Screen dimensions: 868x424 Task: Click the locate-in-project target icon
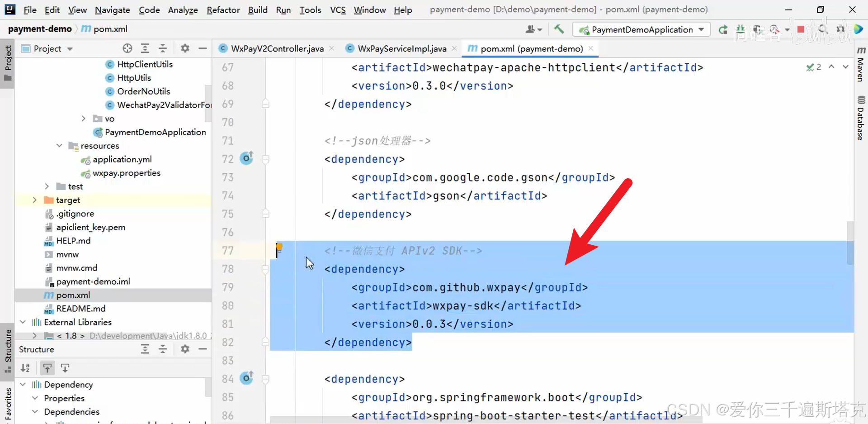point(127,48)
